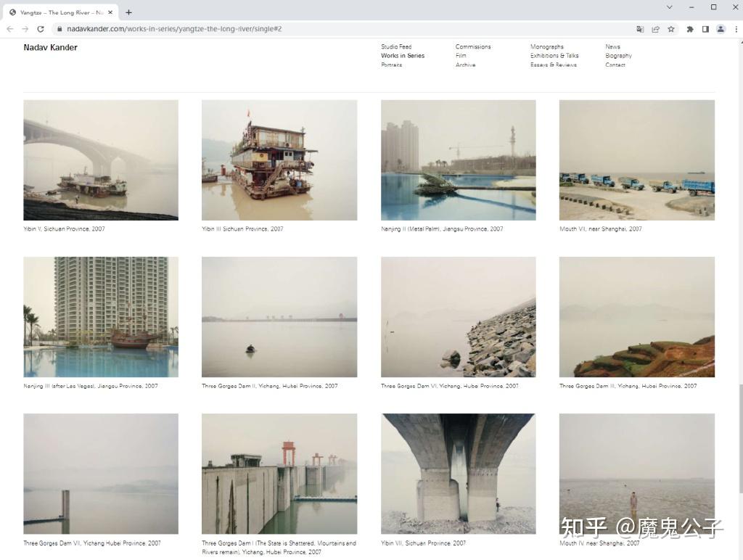Go to Portraits section
The image size is (743, 560).
(391, 65)
